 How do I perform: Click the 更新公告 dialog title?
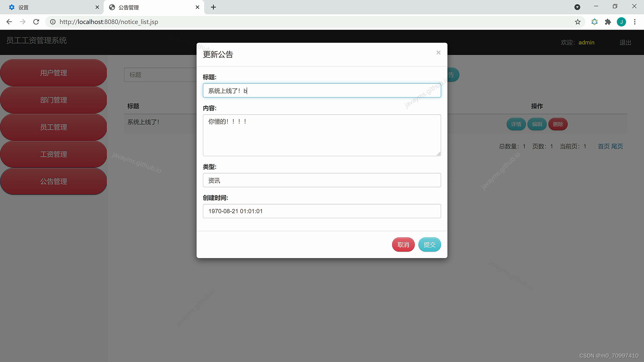click(x=218, y=55)
